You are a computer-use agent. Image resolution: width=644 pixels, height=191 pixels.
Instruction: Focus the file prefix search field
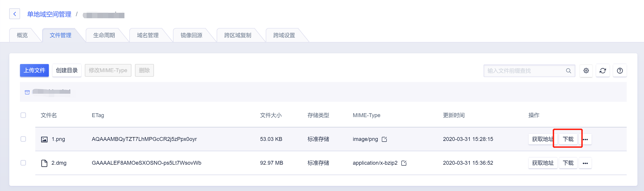(x=524, y=71)
